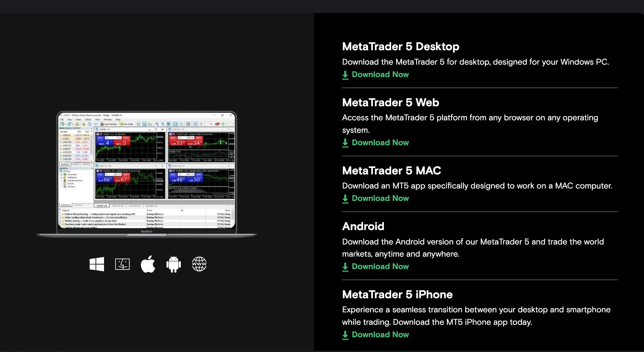
Task: Click the 'MetaTrader 5 iPhone' heading
Action: point(397,294)
